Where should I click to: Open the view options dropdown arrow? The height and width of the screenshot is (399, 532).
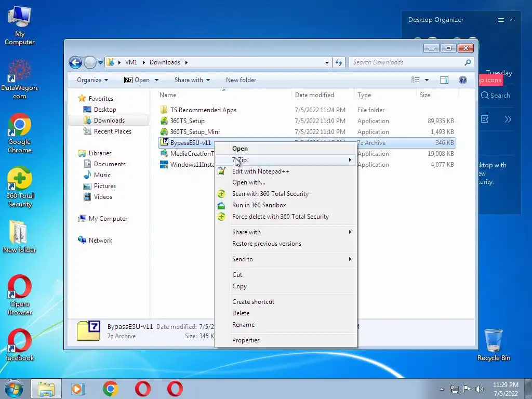click(x=427, y=80)
